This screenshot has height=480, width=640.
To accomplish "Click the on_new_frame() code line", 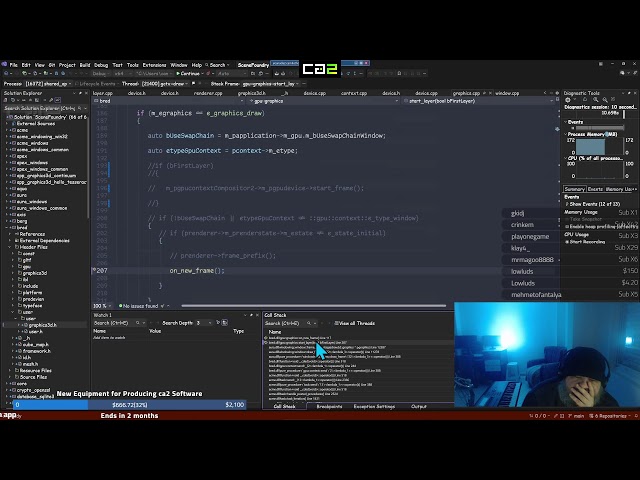I will 197,271.
